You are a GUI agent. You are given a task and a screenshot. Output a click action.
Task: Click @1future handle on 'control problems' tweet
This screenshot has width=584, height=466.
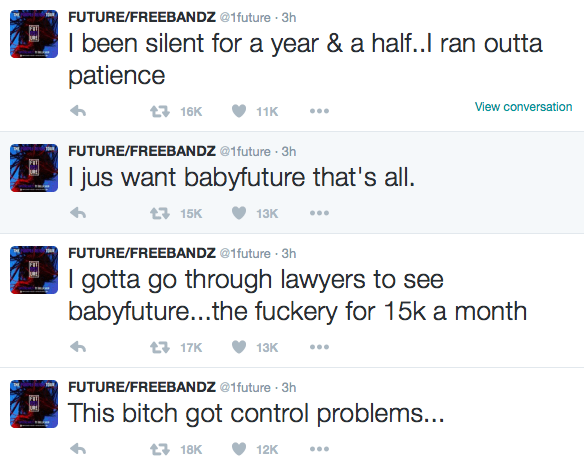pos(245,387)
